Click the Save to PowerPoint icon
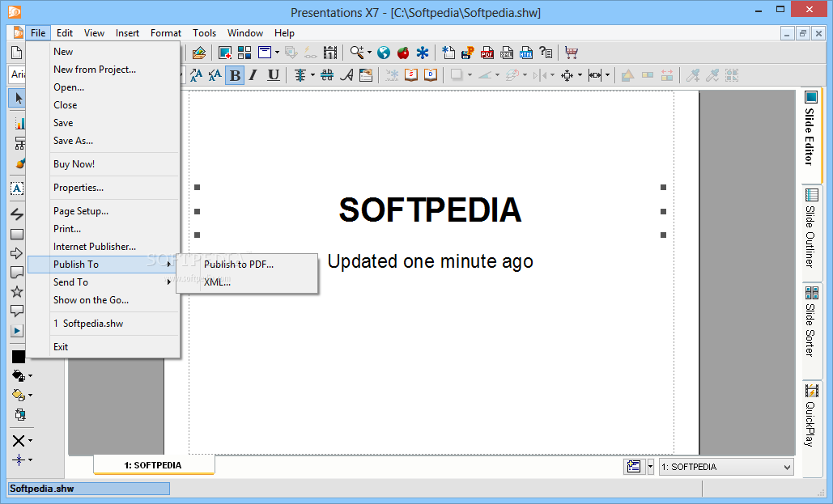 point(468,53)
